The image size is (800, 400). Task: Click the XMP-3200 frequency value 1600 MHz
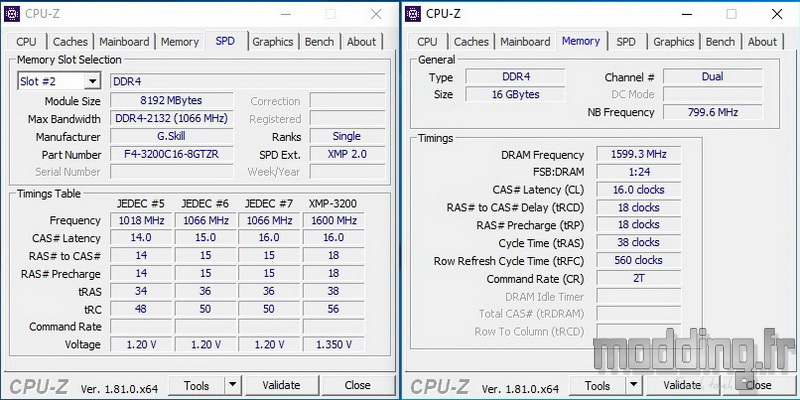click(334, 220)
